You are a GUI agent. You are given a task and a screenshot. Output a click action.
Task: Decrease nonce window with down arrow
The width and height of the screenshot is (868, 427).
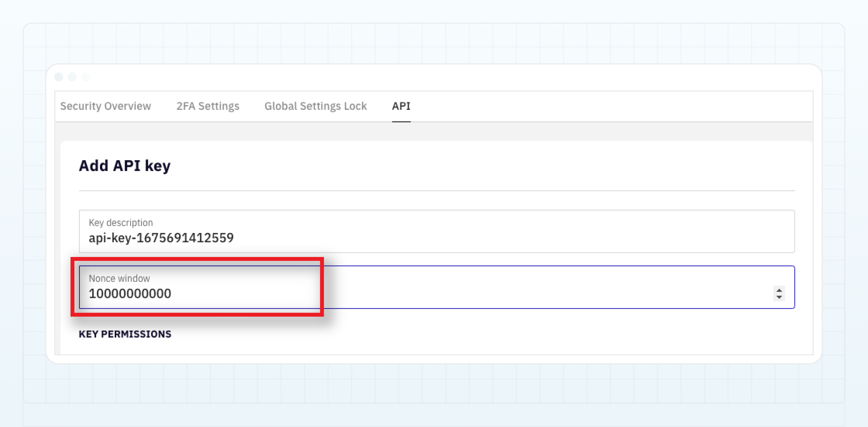779,297
